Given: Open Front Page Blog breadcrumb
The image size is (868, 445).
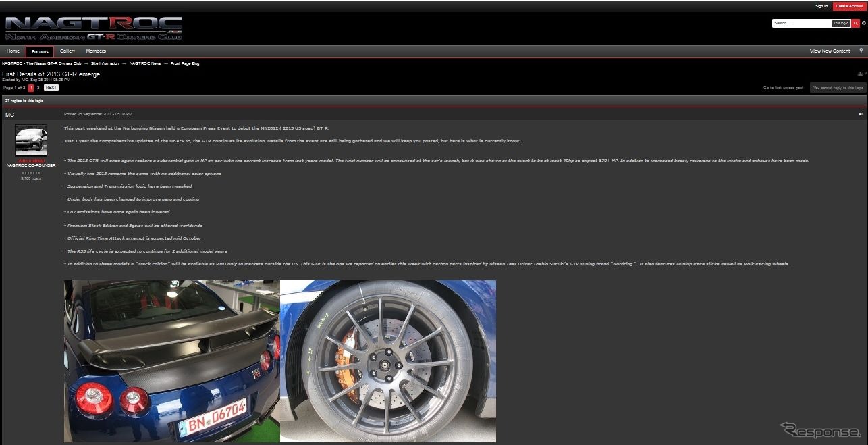Looking at the screenshot, I should click(x=185, y=63).
